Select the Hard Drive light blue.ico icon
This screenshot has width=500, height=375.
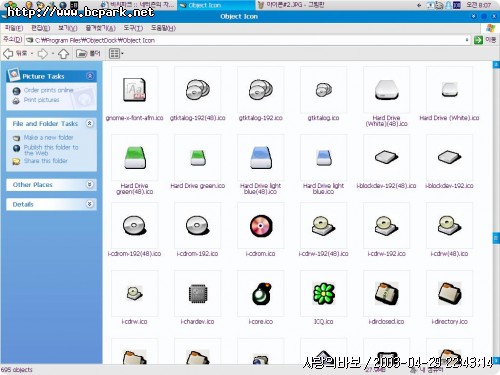coord(323,158)
